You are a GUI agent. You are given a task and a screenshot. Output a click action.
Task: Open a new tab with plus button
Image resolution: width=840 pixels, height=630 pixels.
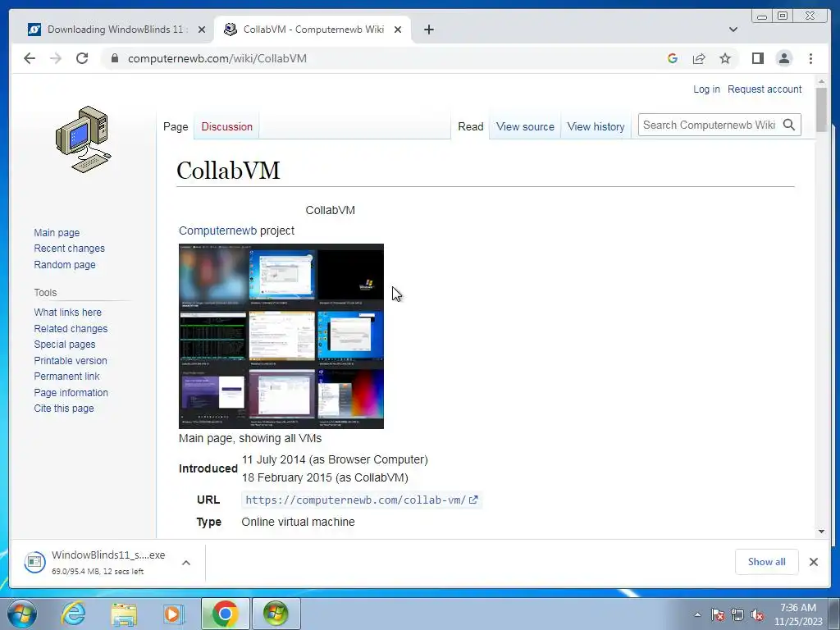429,30
